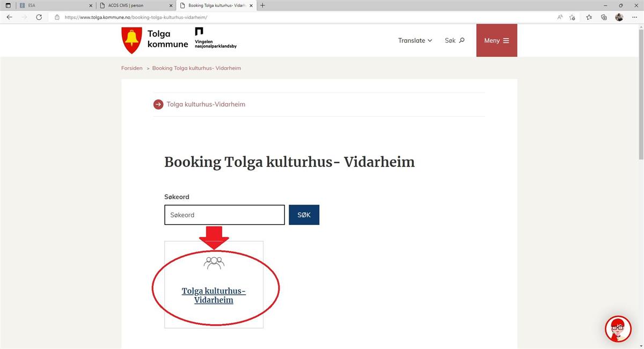Screen dimensions: 644x349
Task: Click the browser refresh button
Action: click(39, 17)
